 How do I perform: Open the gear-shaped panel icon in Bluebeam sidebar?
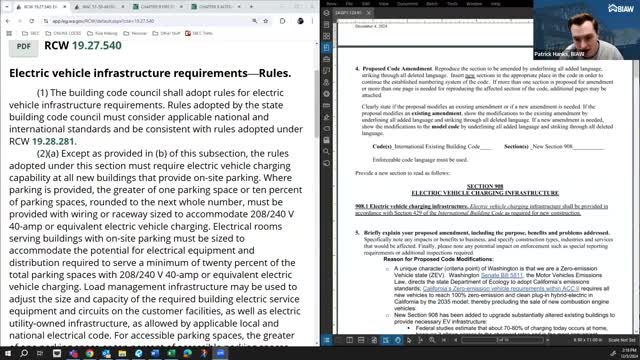pyautogui.click(x=327, y=94)
